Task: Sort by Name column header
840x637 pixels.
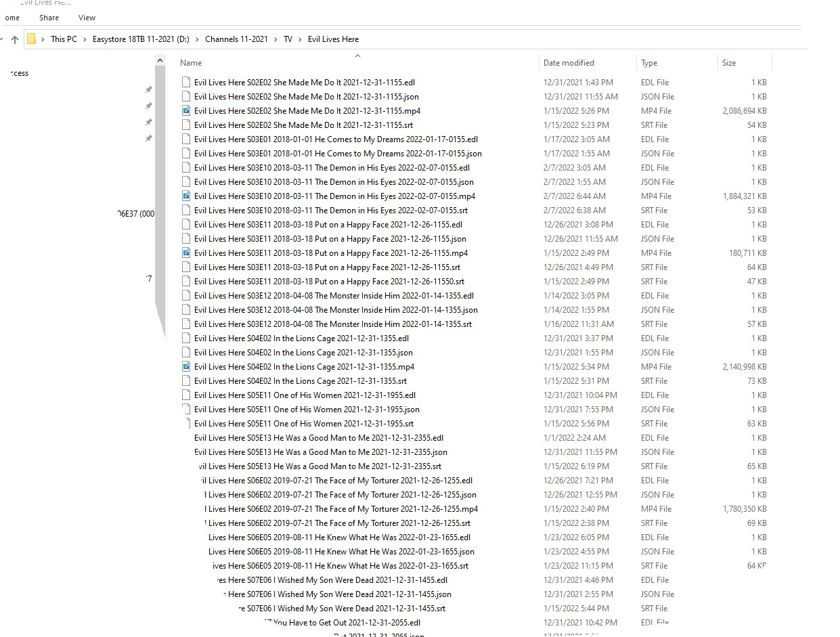Action: 191,63
